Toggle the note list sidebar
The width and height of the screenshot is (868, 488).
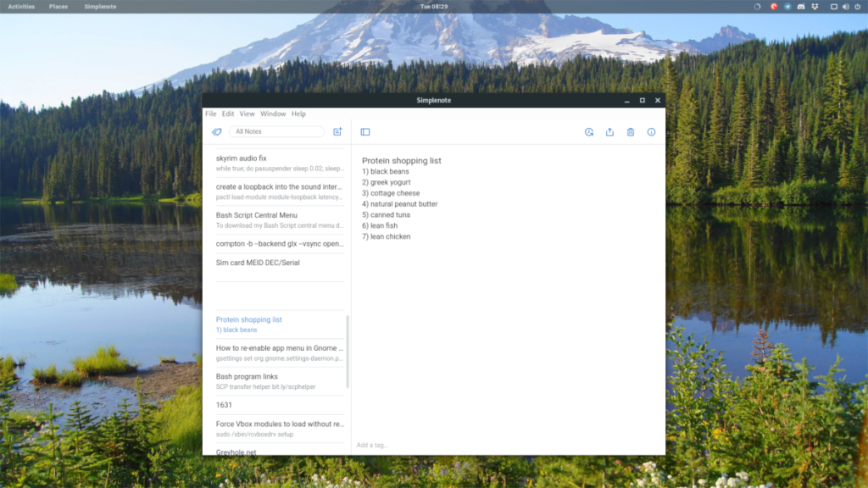click(x=364, y=132)
